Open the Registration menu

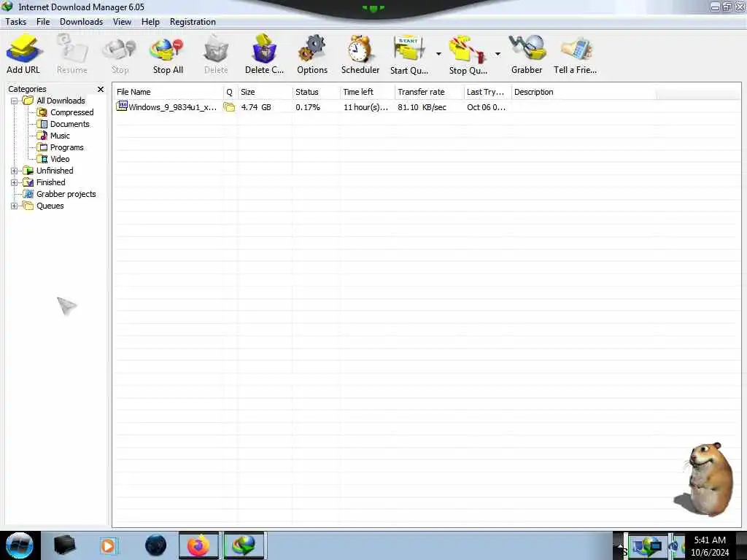[x=193, y=22]
